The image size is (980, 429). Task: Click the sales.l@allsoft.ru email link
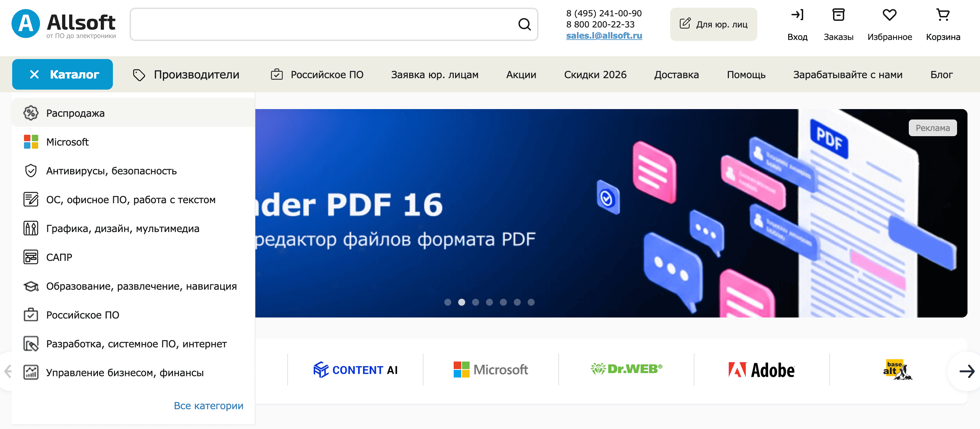pos(604,36)
